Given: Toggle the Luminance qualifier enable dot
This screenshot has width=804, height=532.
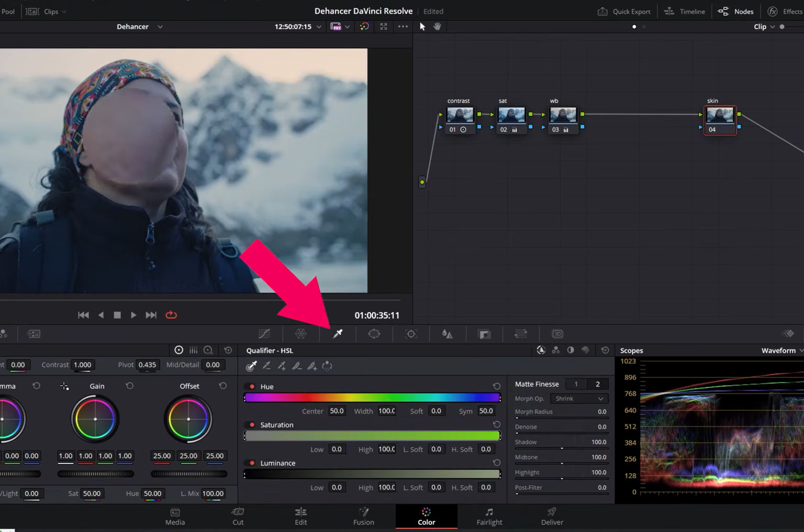Looking at the screenshot, I should 252,463.
